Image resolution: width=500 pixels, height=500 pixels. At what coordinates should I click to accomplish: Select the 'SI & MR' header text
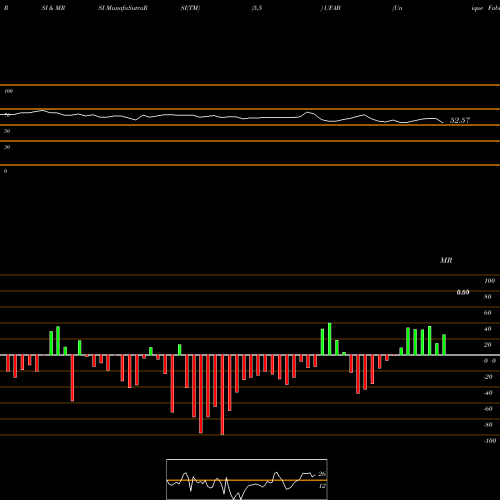coord(53,8)
